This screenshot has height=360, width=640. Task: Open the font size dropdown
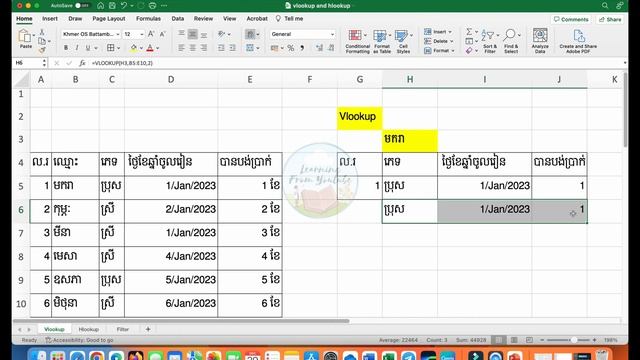click(142, 34)
